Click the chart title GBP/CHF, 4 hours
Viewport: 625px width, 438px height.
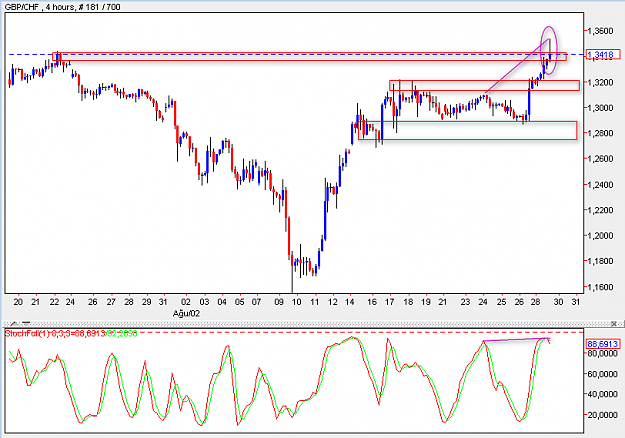pos(39,7)
